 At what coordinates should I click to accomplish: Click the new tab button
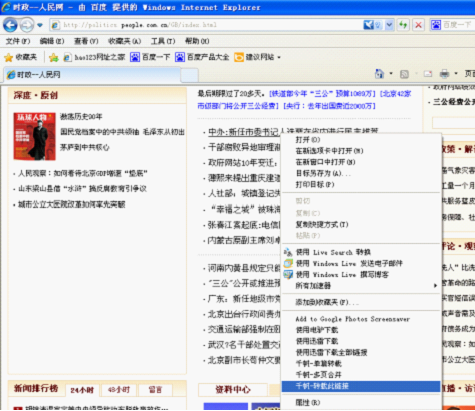click(190, 75)
